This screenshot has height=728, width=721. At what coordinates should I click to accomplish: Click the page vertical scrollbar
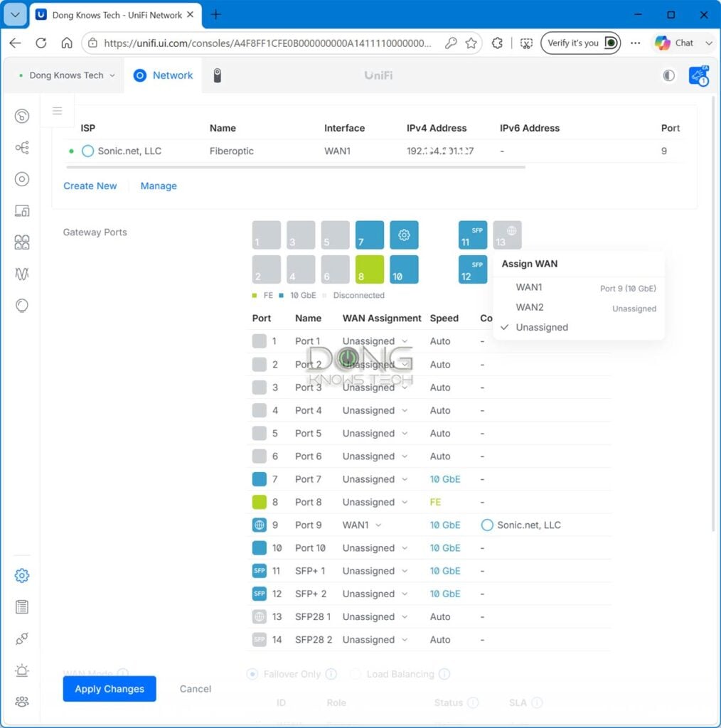point(715,314)
